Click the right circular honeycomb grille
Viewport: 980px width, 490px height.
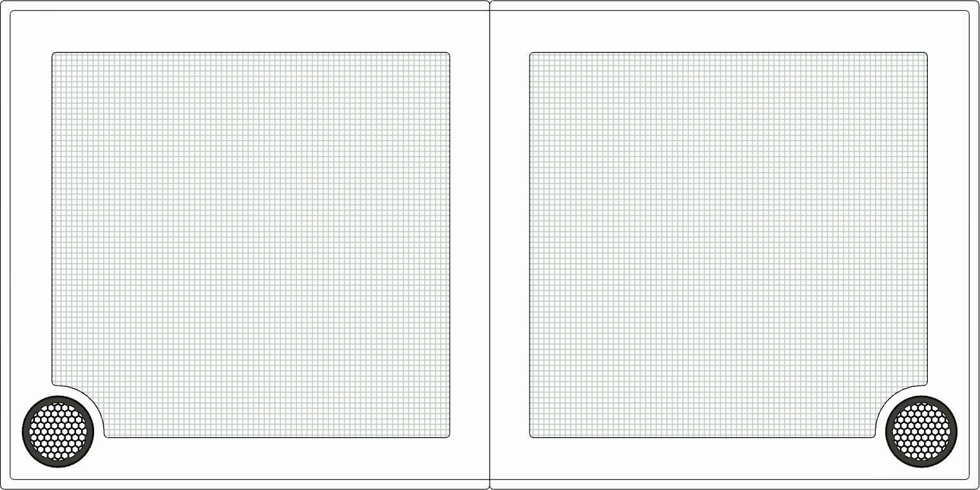point(921,431)
